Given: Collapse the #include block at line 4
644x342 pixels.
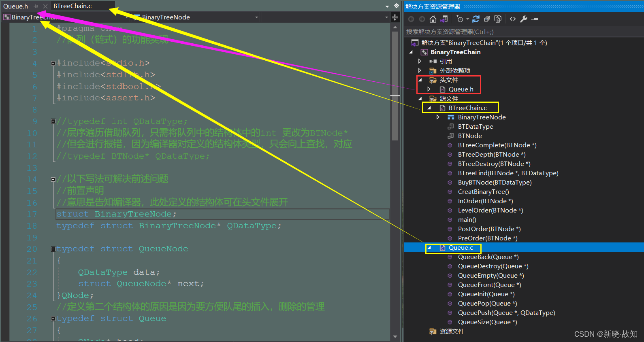Looking at the screenshot, I should point(53,63).
